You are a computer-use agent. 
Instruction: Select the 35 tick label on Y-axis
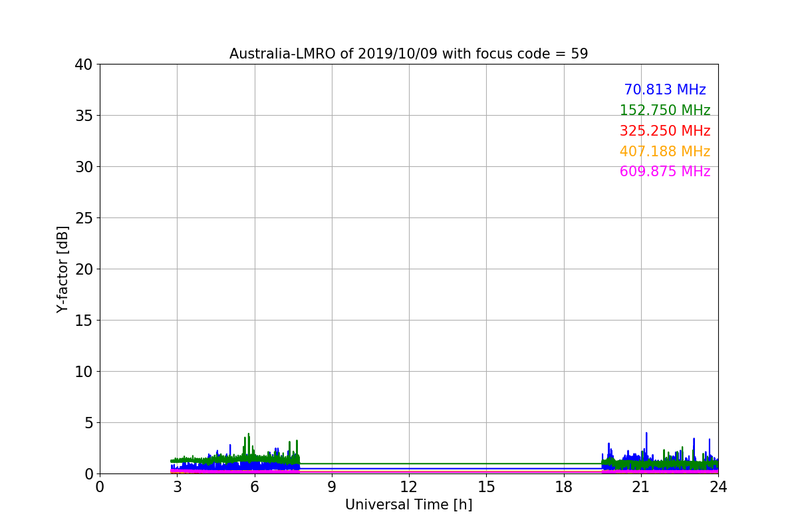click(83, 116)
